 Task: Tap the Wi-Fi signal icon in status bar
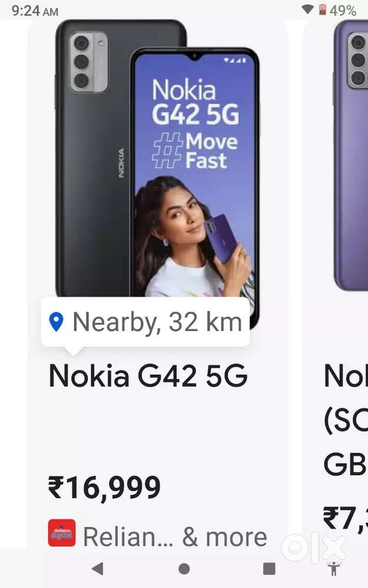pos(308,9)
